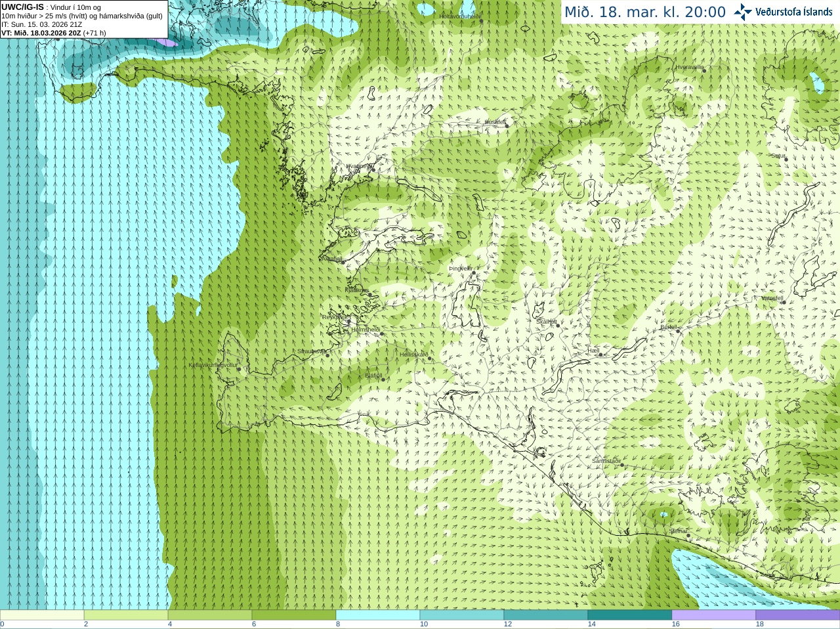Pick the 6–8 m/s dark green swatch
The image size is (840, 629).
(294, 615)
